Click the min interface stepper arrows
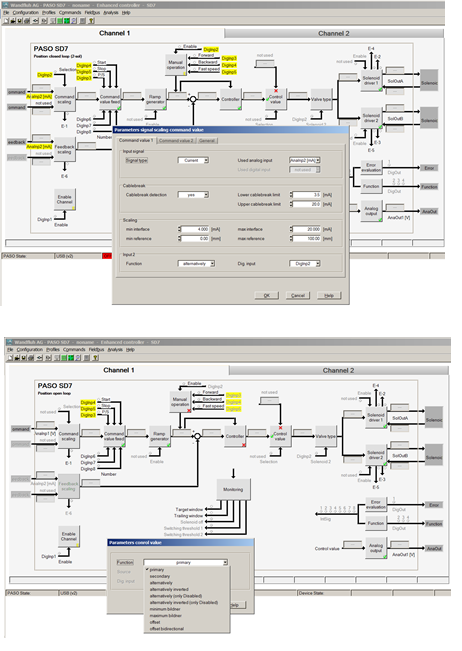Screen dimensions: 462x651 coord(180,229)
